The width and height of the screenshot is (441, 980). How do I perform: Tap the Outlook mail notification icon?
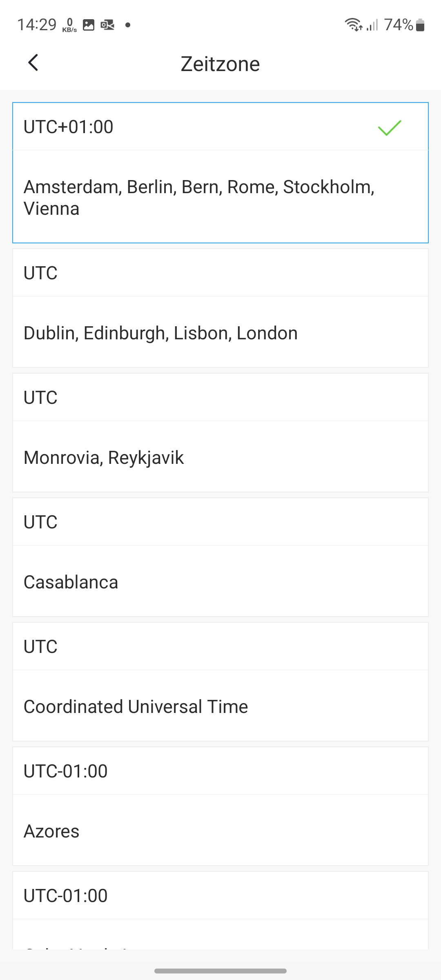tap(107, 25)
